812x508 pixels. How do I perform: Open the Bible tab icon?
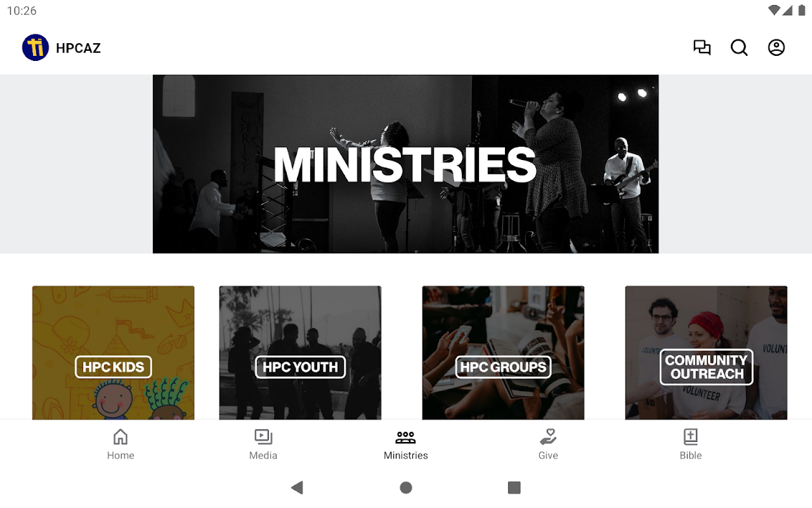click(691, 437)
